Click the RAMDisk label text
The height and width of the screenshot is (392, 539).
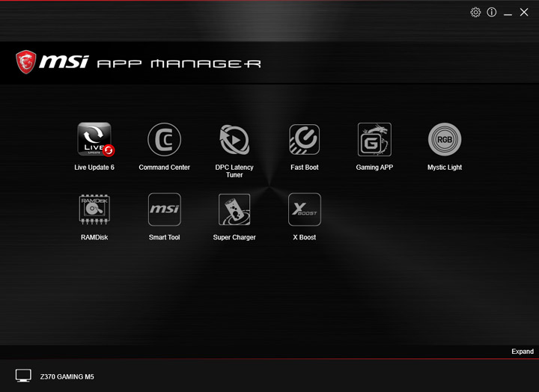tap(94, 237)
